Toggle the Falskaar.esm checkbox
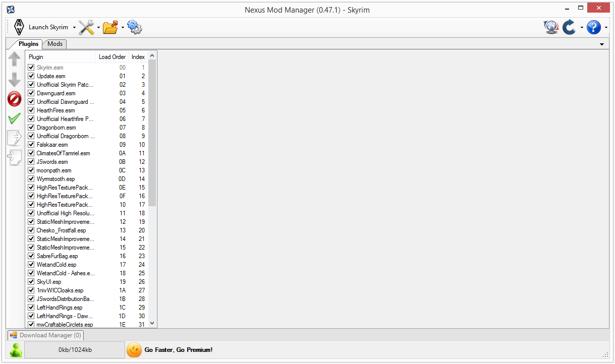Screen dimensions: 615x364 (x=31, y=145)
